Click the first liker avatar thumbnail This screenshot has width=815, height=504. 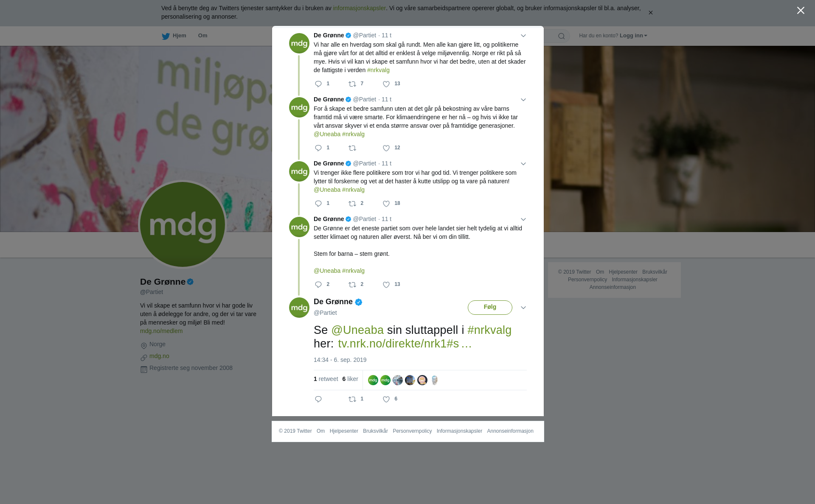point(373,380)
